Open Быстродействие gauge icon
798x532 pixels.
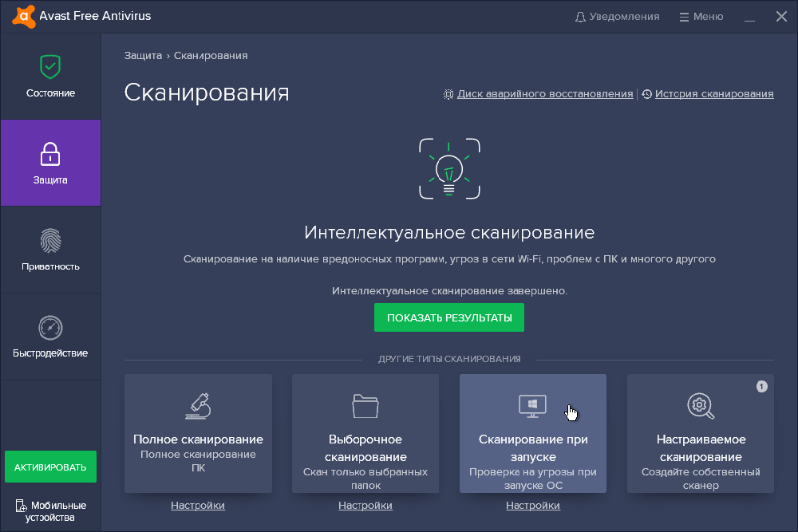[50, 327]
